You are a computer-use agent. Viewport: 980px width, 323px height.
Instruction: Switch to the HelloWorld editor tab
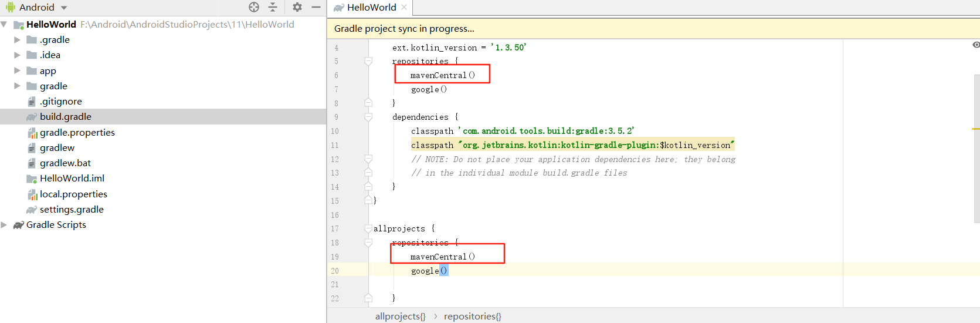click(371, 8)
